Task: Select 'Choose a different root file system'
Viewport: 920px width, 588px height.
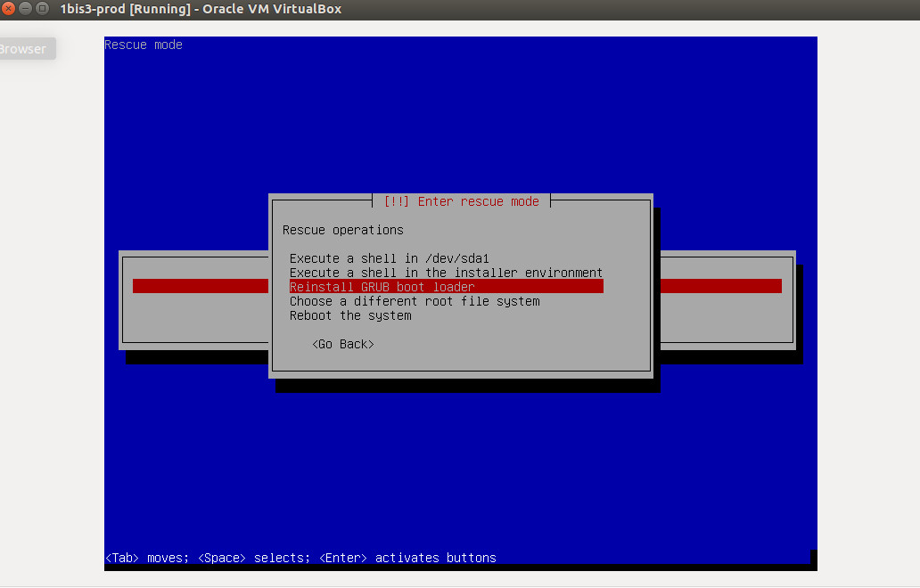Action: (x=415, y=301)
